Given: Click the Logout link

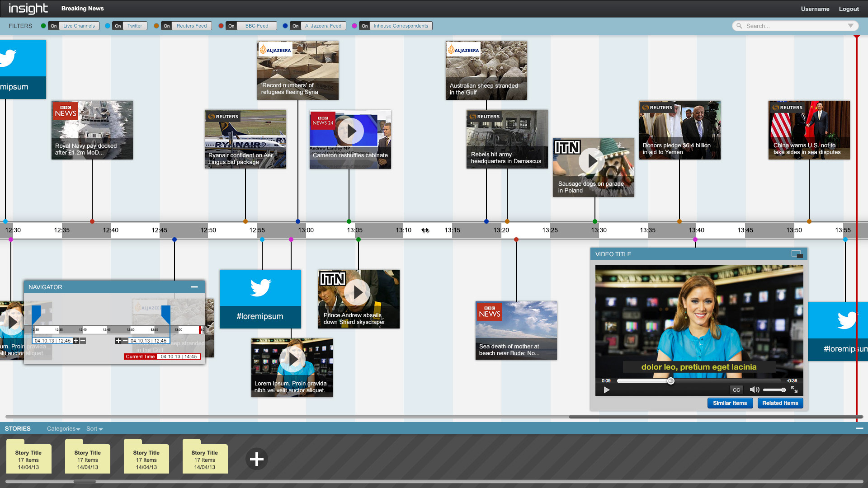Looking at the screenshot, I should tap(849, 9).
